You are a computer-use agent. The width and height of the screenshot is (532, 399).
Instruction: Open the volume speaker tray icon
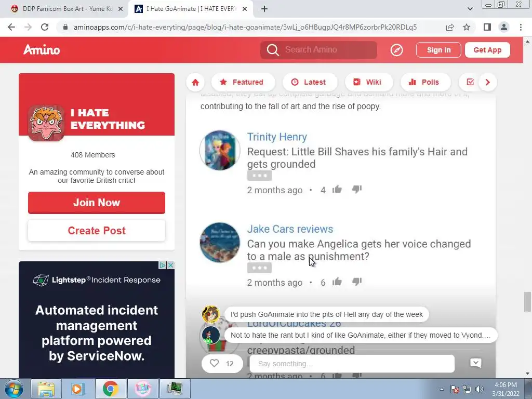tap(480, 389)
